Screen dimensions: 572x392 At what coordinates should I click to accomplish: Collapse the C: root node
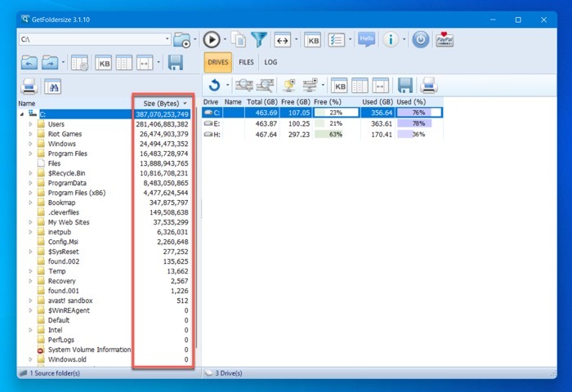coord(22,114)
